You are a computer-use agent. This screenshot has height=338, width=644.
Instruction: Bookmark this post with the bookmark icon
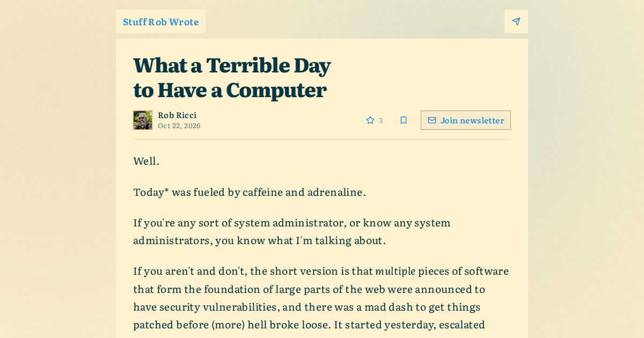404,120
